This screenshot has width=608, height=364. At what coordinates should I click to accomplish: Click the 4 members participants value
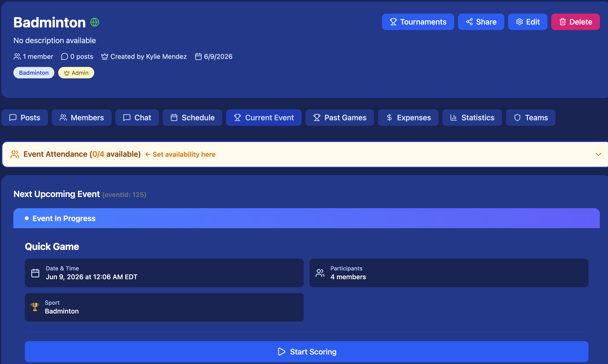click(x=348, y=277)
